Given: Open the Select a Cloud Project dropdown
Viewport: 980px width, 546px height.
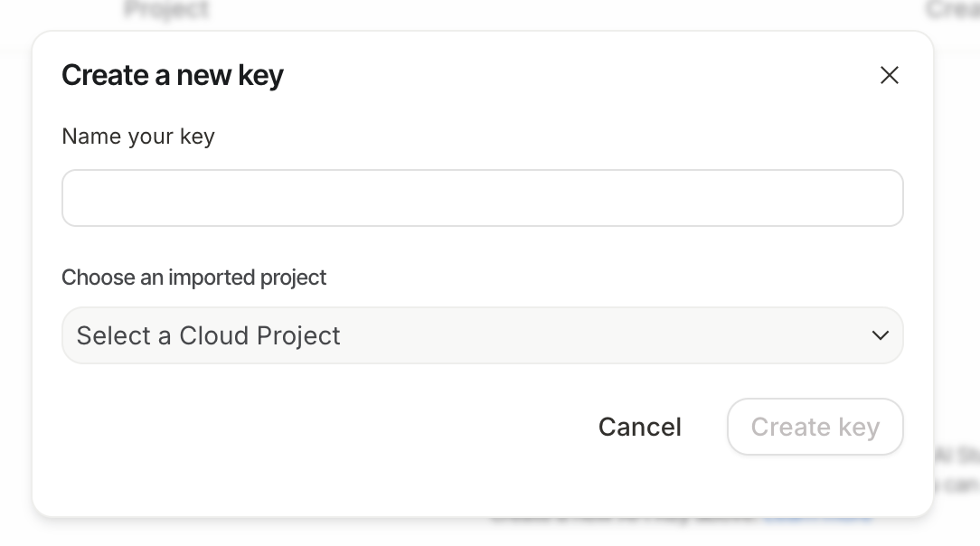Looking at the screenshot, I should pos(482,335).
